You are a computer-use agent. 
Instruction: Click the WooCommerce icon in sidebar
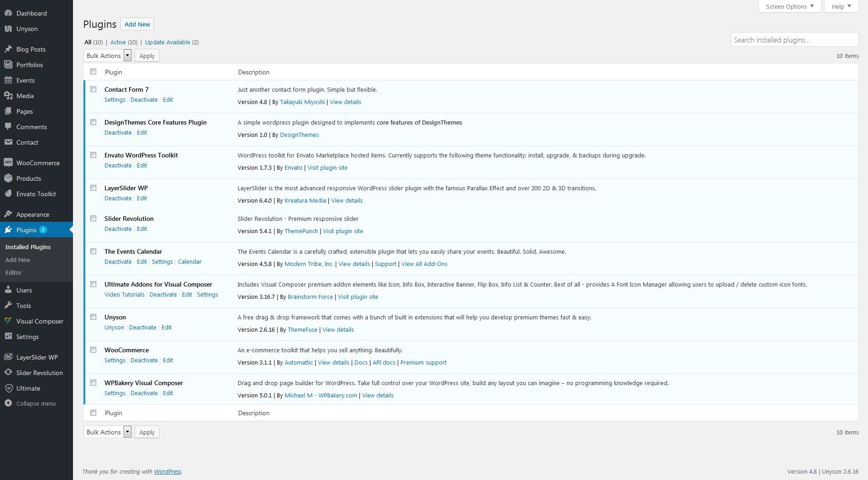[8, 163]
